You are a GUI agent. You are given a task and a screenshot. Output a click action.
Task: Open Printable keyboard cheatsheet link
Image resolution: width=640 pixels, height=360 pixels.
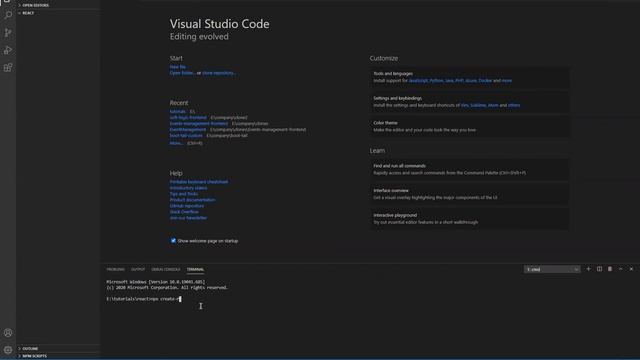click(199, 182)
